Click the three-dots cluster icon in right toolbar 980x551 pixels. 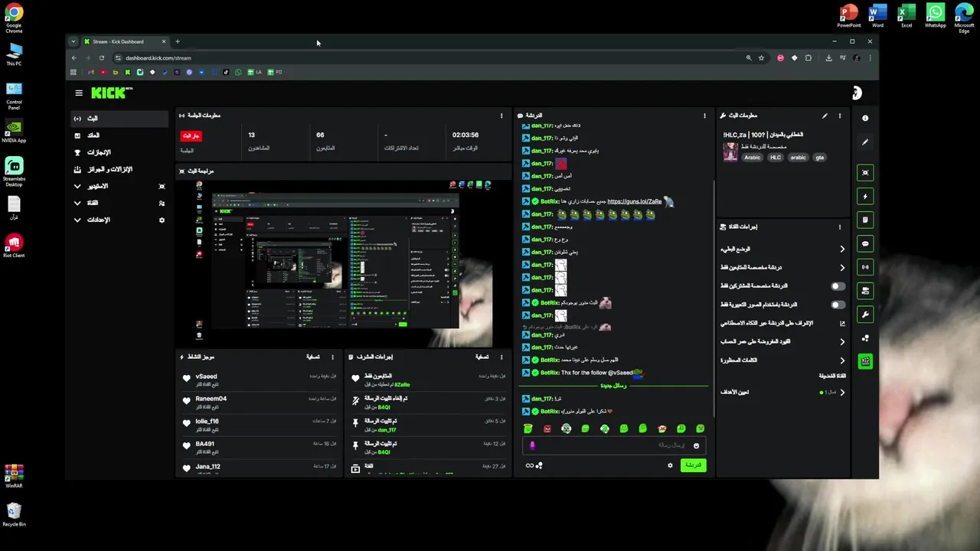coord(865,337)
